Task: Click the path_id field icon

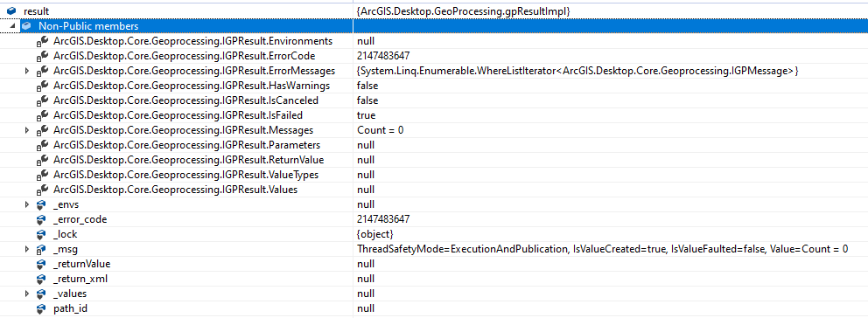Action: pyautogui.click(x=41, y=308)
